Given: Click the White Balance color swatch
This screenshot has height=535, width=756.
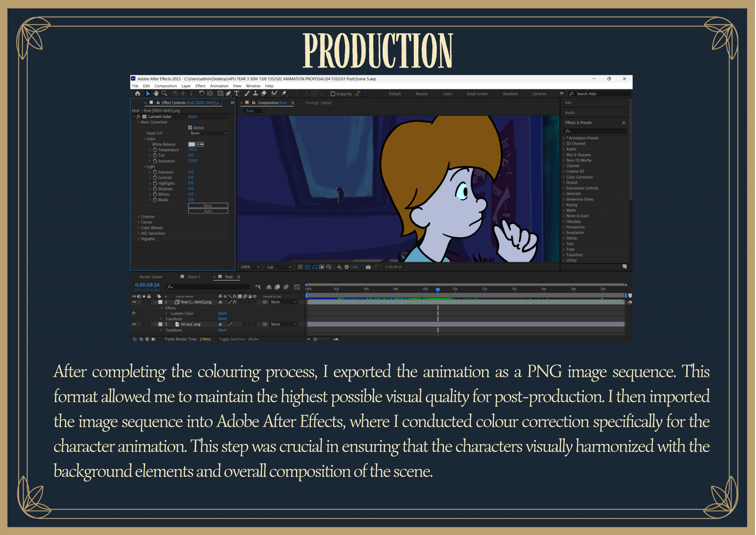Looking at the screenshot, I should (x=192, y=144).
